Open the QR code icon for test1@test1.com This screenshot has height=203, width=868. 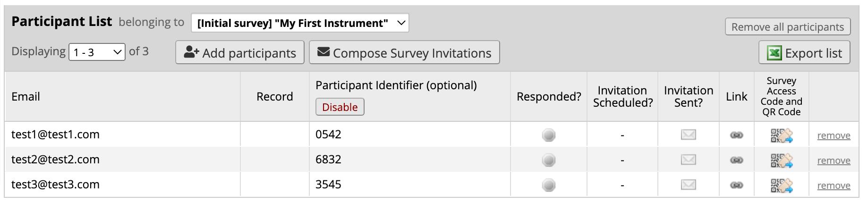tap(782, 135)
